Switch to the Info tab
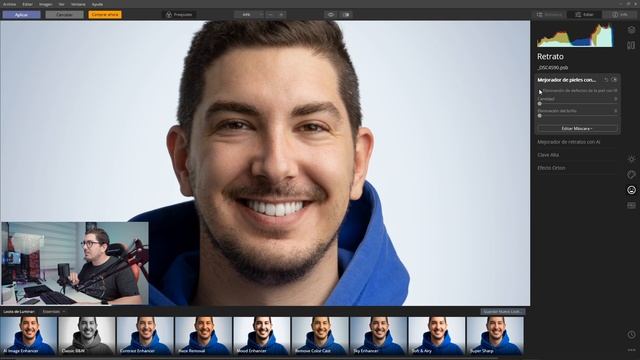 pyautogui.click(x=620, y=15)
